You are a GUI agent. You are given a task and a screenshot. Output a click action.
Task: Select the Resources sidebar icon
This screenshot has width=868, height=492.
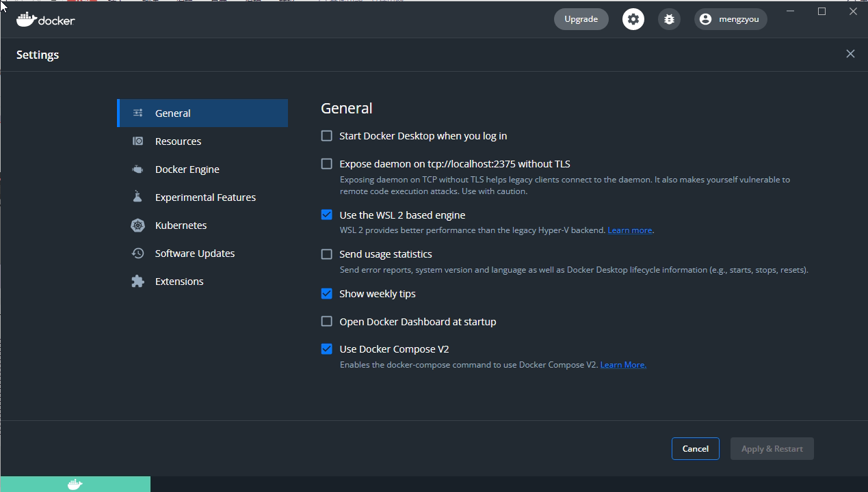(138, 141)
